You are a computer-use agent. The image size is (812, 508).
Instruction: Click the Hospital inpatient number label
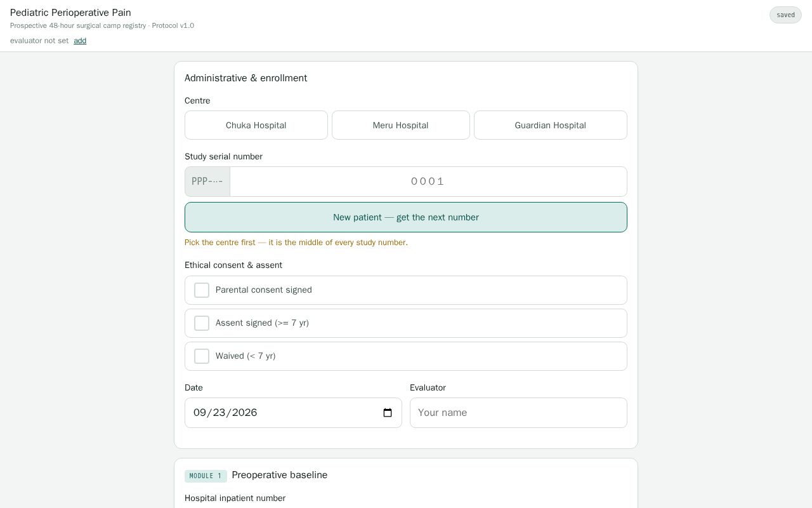235,498
